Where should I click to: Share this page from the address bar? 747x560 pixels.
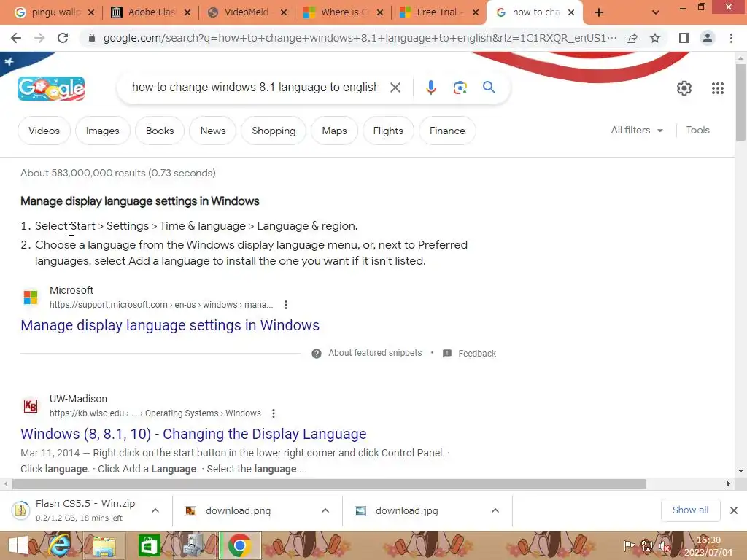point(632,38)
